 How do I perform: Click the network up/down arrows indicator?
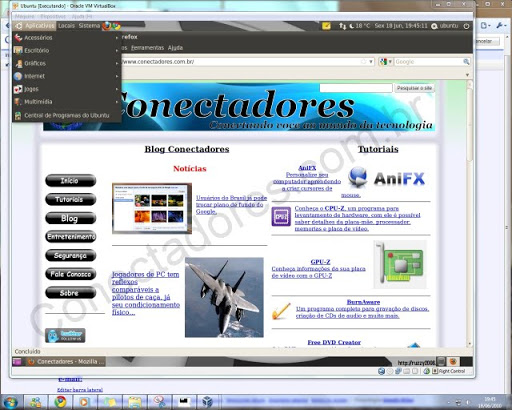tap(342, 26)
